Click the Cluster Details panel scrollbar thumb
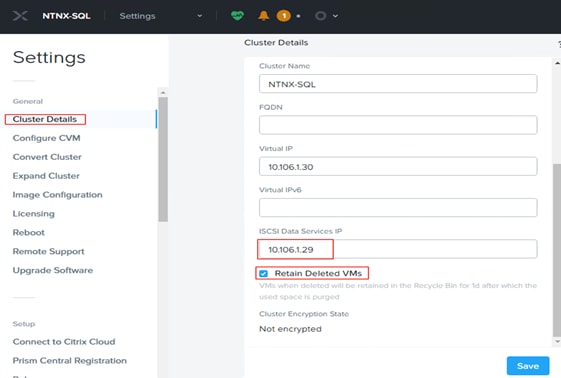 click(x=557, y=250)
